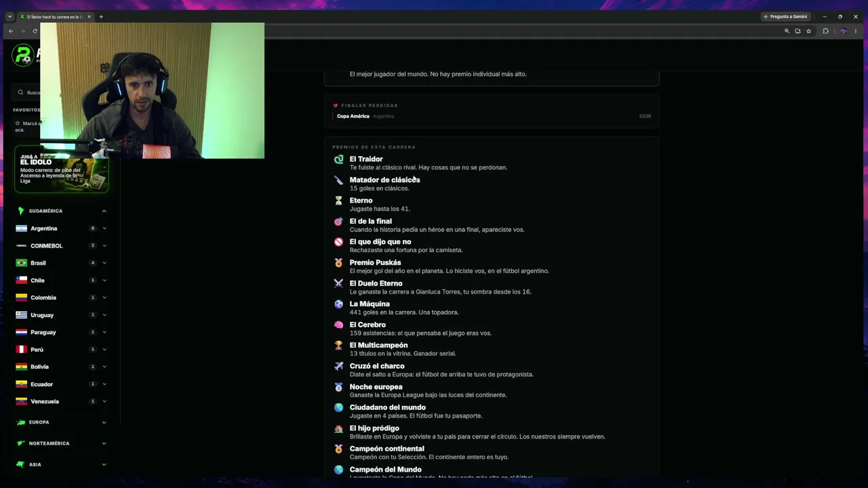Click the medal icon beside Noche europea

[338, 387]
